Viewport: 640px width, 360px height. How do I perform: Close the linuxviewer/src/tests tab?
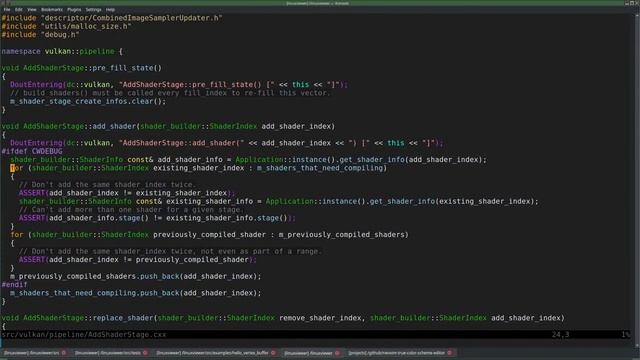coord(145,353)
